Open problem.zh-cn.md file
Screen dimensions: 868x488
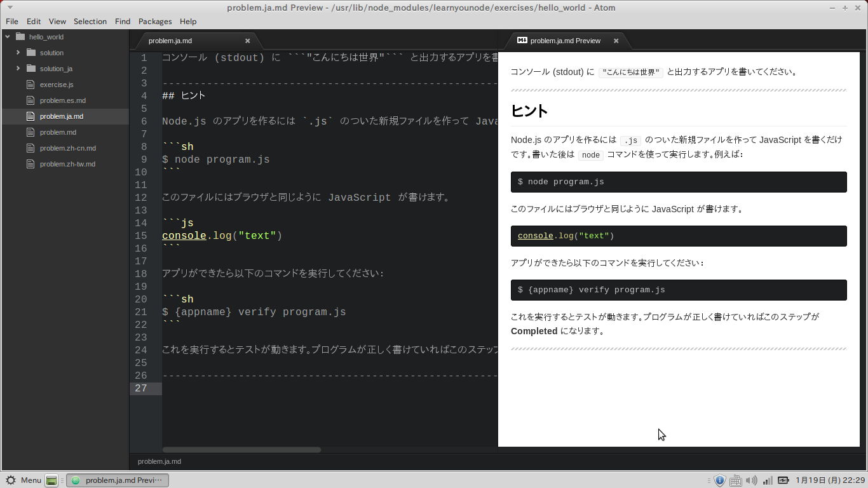[x=68, y=148]
